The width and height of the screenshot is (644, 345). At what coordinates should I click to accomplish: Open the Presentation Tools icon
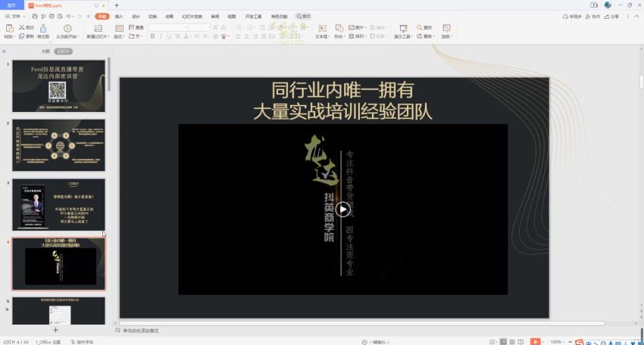pyautogui.click(x=403, y=28)
